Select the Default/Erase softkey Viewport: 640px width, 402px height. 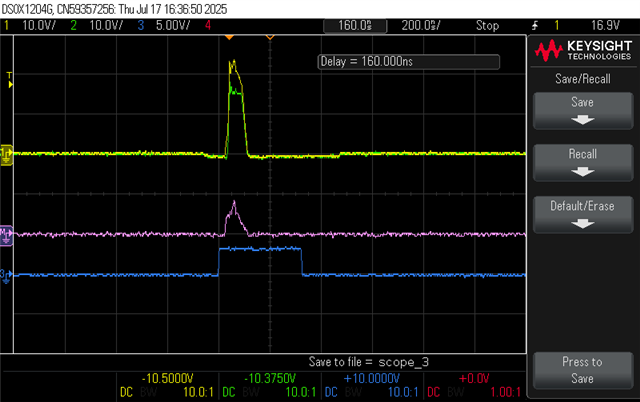583,214
